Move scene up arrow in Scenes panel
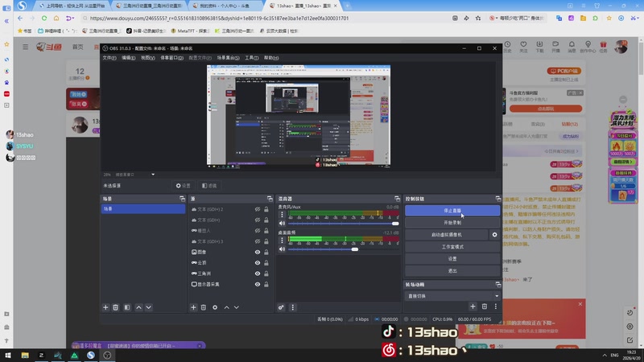The image size is (644, 362). point(138,307)
